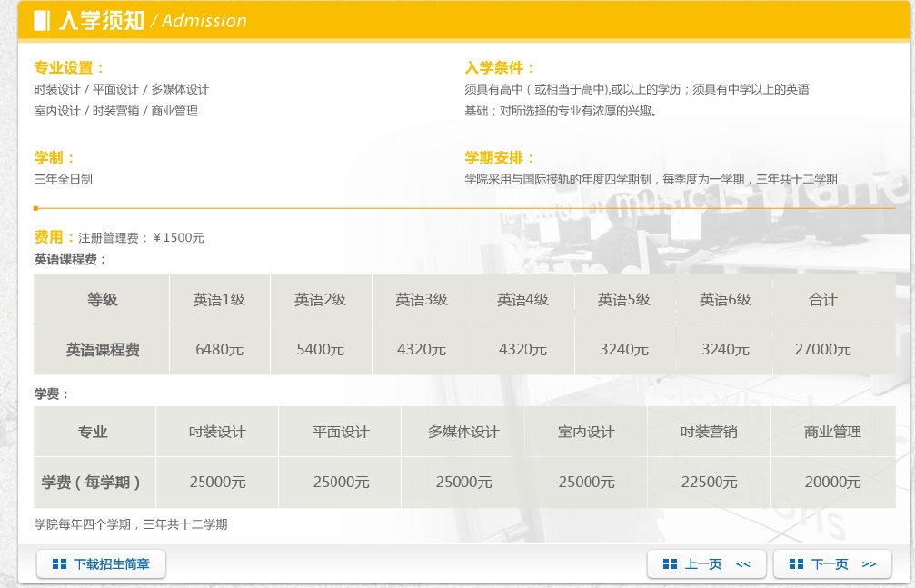Click the 专业设置 section heading
The image size is (915, 588).
click(55, 65)
